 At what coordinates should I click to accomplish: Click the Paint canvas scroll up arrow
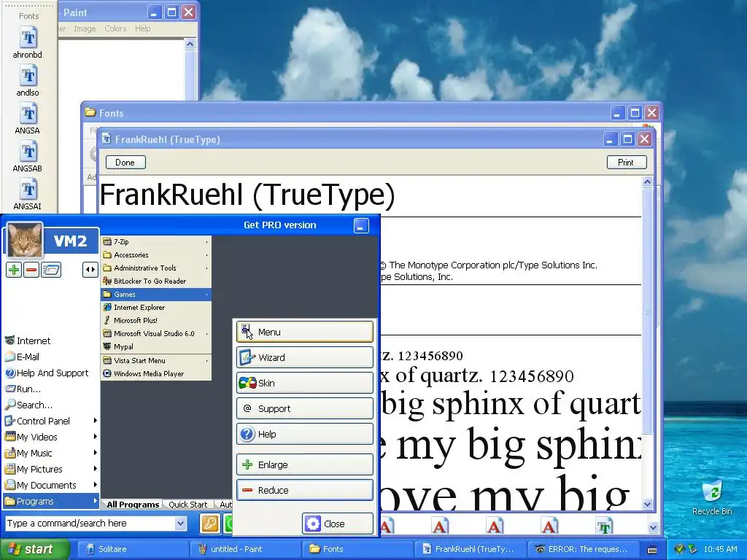pyautogui.click(x=190, y=44)
